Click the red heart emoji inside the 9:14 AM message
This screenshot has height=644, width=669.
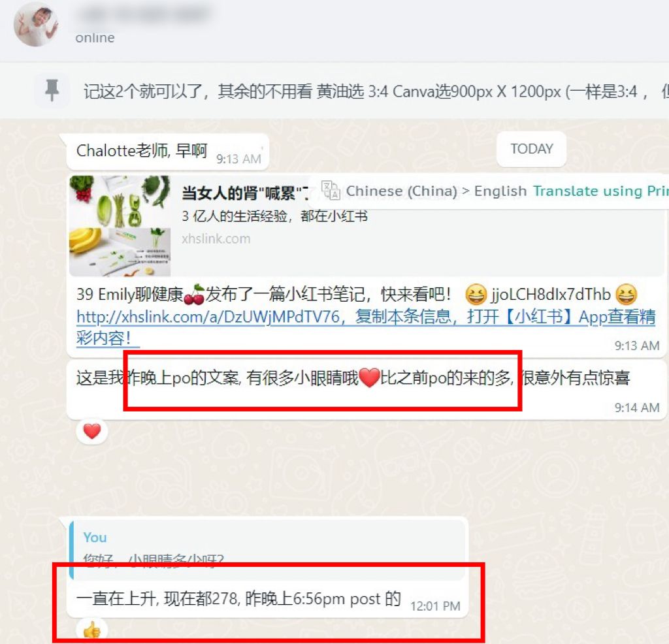click(369, 378)
